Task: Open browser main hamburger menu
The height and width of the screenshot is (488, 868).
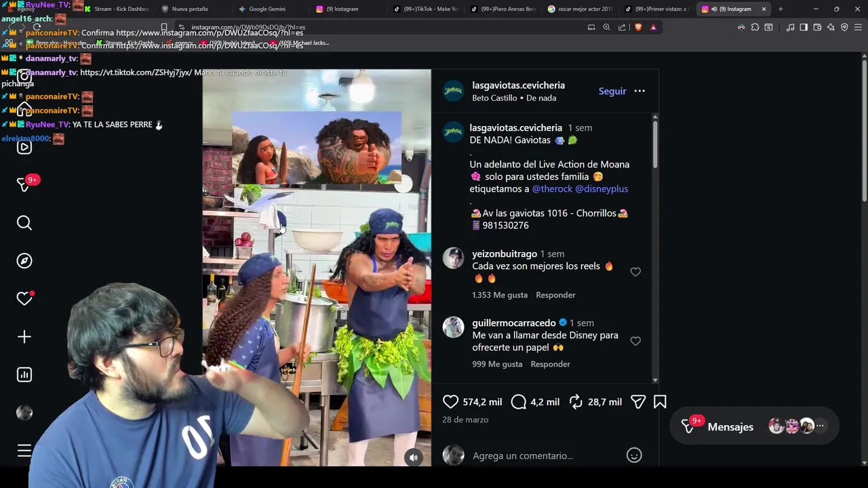Action: 858,27
